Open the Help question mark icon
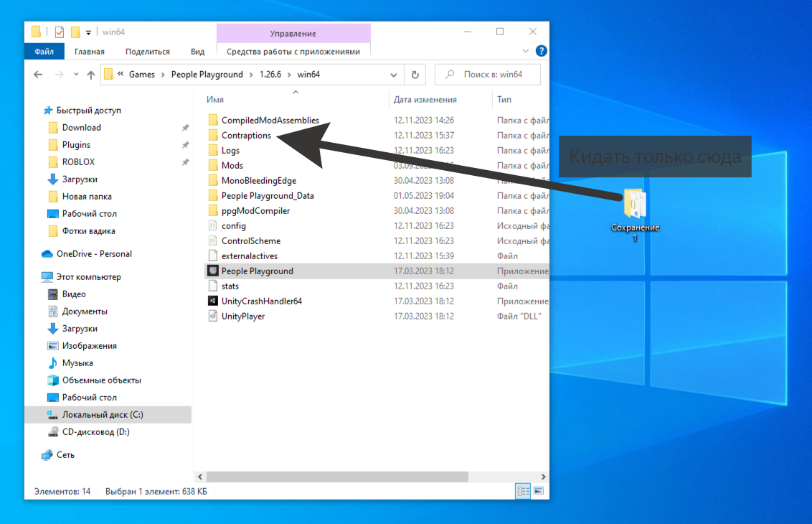The image size is (812, 524). point(542,51)
